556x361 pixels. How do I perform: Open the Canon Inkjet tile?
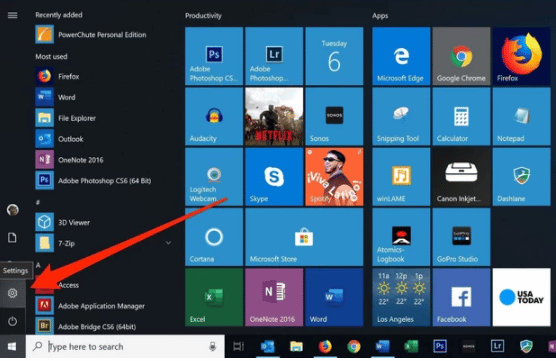tap(461, 177)
